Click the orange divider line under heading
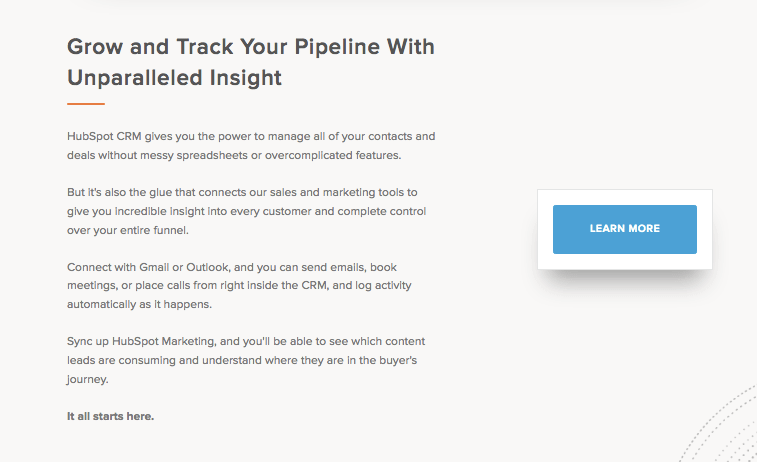 86,104
